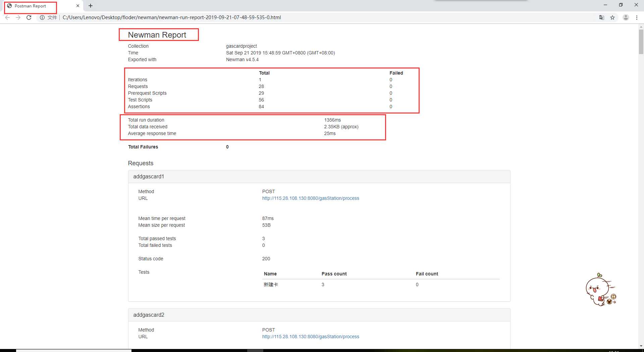This screenshot has width=644, height=352.
Task: Click the Pass count column header
Action: pos(334,274)
